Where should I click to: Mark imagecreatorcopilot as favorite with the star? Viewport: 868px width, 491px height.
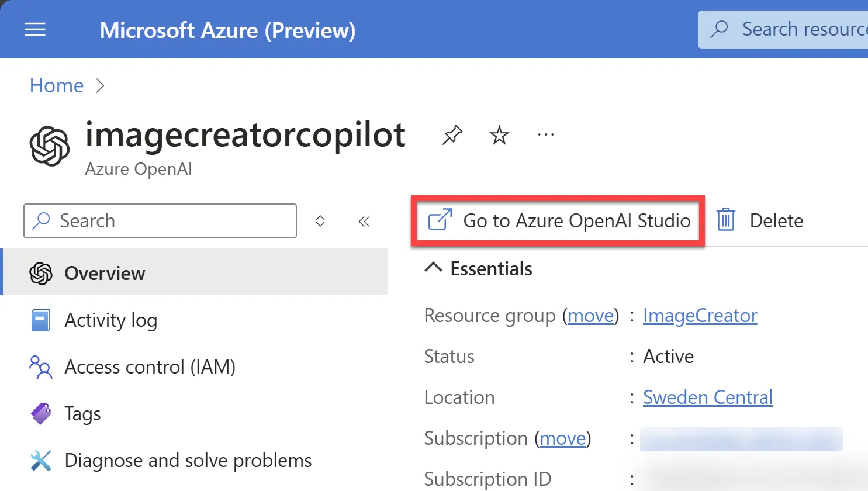[499, 136]
